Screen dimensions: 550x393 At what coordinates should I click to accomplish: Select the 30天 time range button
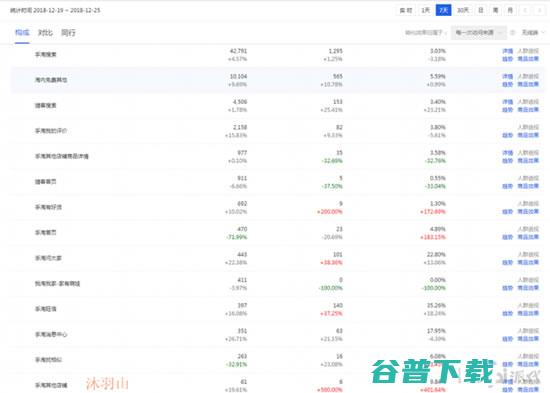tap(463, 10)
